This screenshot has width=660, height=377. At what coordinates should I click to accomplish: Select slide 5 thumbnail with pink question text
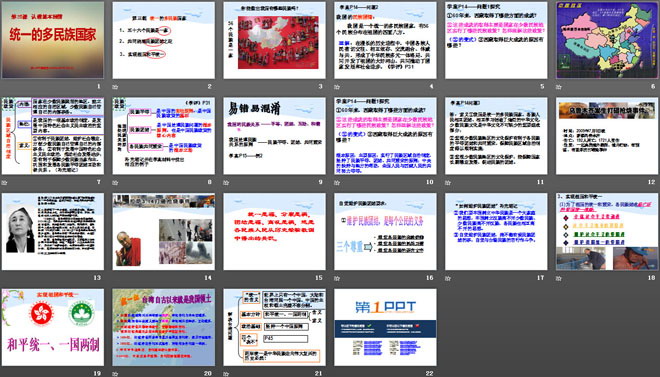[x=496, y=40]
